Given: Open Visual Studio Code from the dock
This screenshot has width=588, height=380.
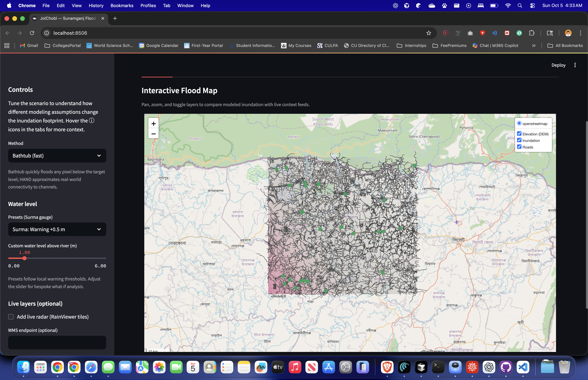Looking at the screenshot, I should pos(523,367).
